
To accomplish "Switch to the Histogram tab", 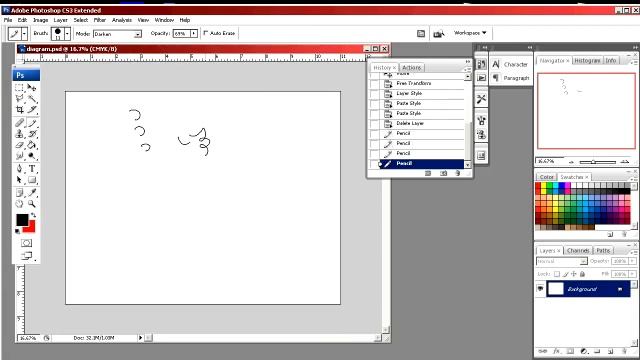I will [587, 60].
